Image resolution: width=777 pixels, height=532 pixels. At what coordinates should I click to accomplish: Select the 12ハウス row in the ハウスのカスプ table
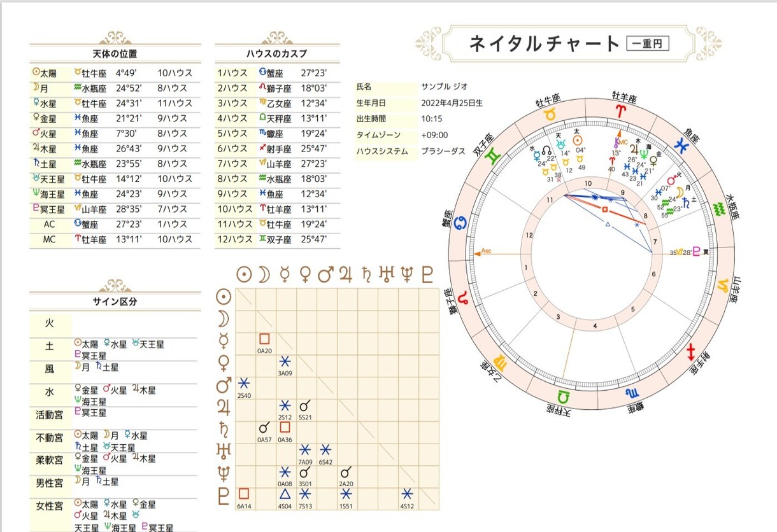(277, 239)
